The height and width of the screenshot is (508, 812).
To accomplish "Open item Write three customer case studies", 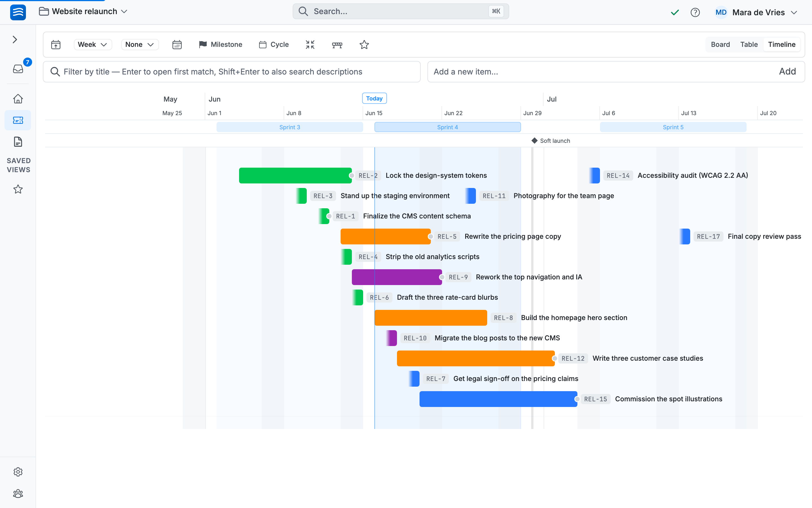I will point(648,358).
